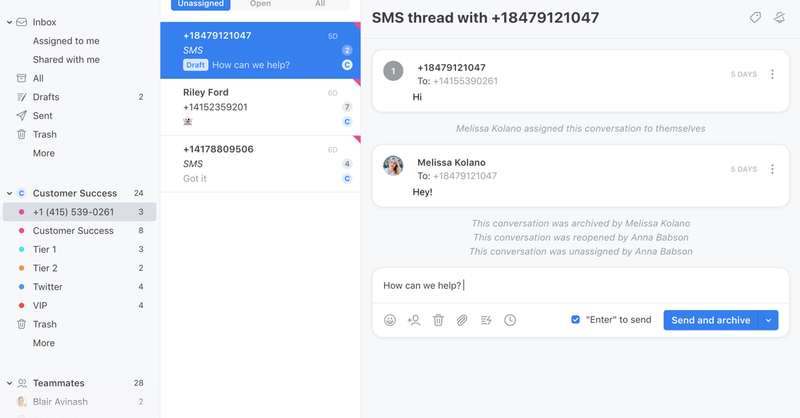Collapse the Teammates section
Image resolution: width=800 pixels, height=418 pixels.
(x=9, y=383)
